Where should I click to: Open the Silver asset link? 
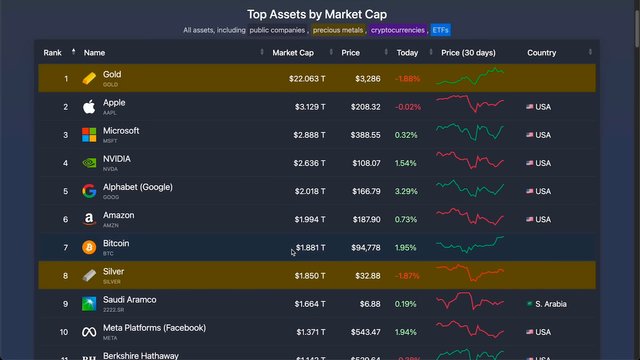tap(113, 271)
